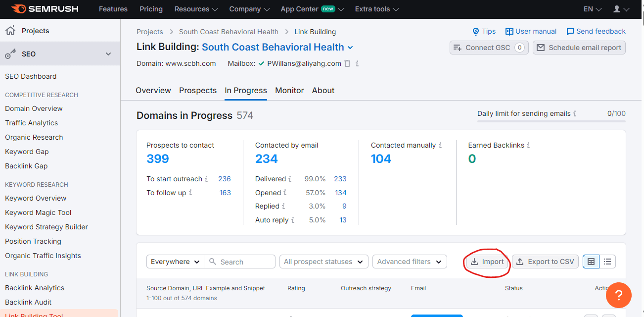Delete the mailbox via trash icon
Viewport: 644px width, 317px height.
pos(347,63)
